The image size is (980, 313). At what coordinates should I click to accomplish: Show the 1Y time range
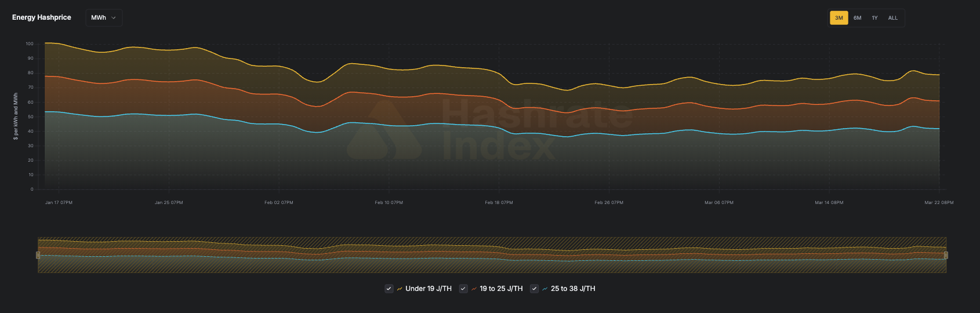click(874, 18)
